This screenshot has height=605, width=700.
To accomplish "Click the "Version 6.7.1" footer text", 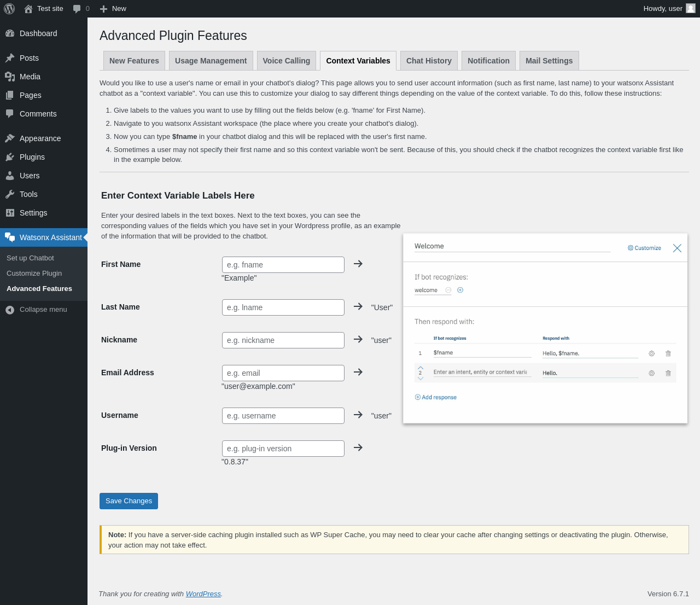I will (x=668, y=594).
